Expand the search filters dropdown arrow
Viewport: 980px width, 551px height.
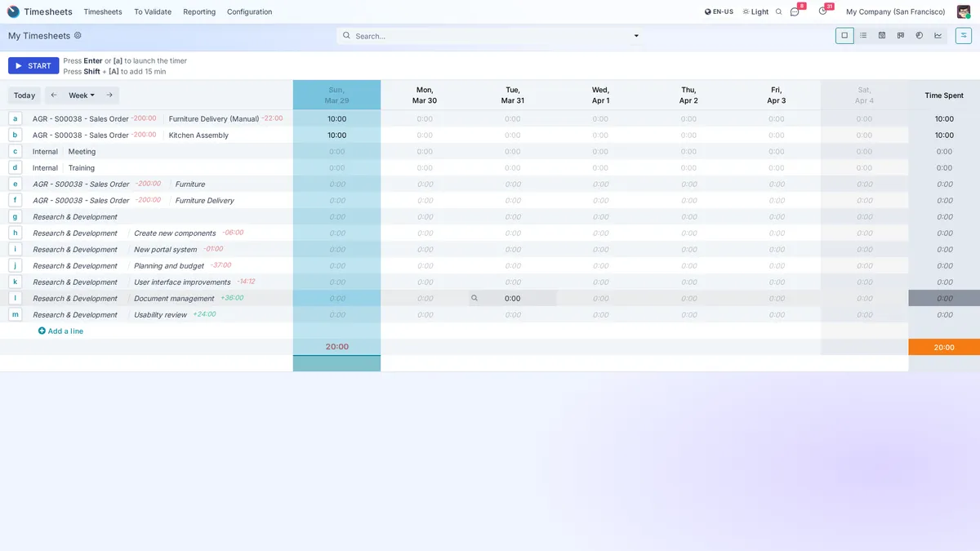(x=636, y=35)
